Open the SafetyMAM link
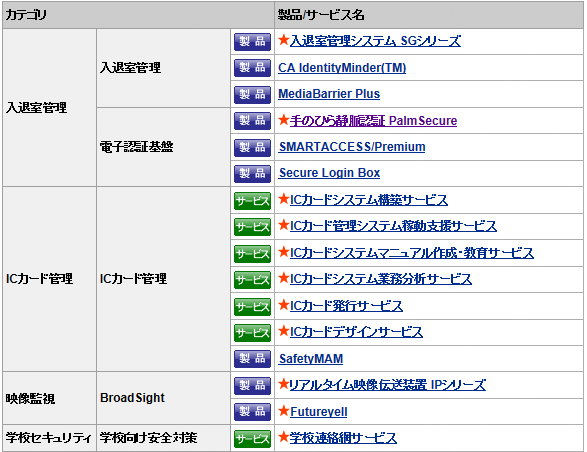Viewport: 587px width, 452px height. (x=311, y=359)
